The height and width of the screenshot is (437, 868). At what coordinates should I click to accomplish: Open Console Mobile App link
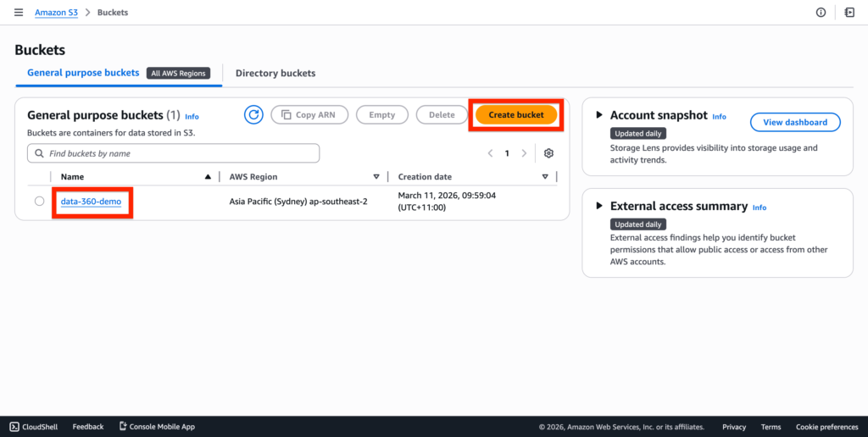pyautogui.click(x=157, y=427)
